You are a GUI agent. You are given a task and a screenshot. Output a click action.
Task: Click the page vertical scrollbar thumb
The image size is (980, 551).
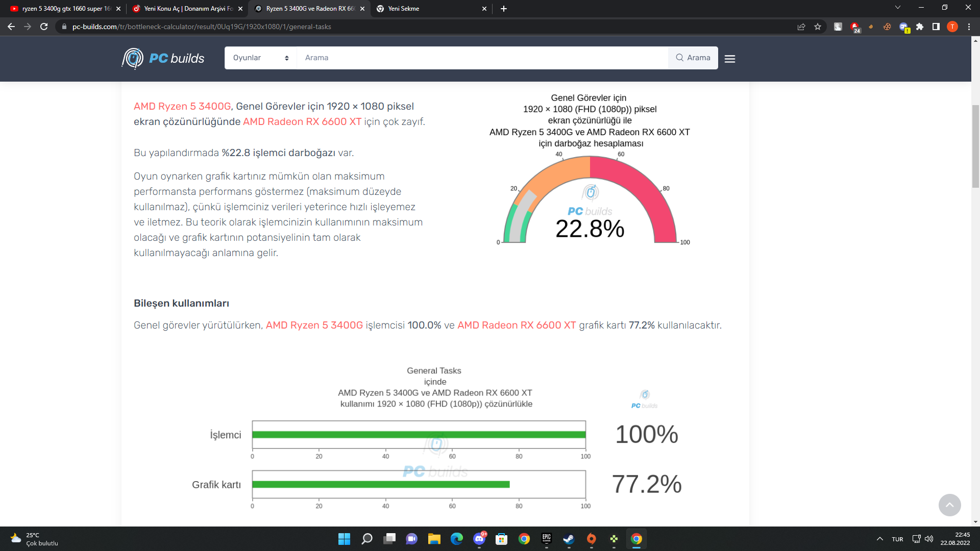point(975,145)
